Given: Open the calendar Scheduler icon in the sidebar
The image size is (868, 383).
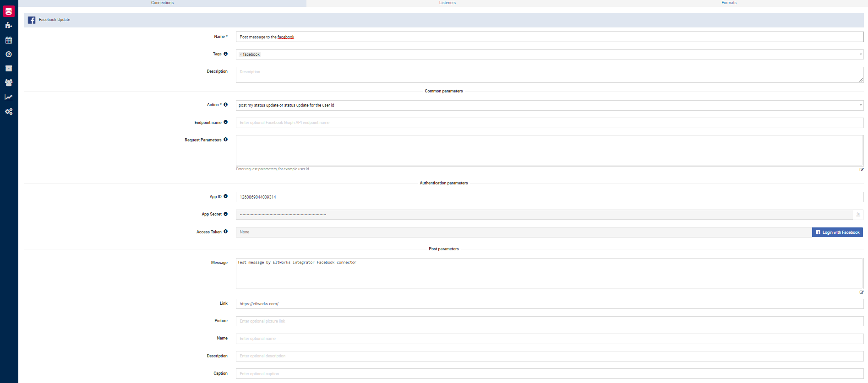Looking at the screenshot, I should [x=9, y=40].
